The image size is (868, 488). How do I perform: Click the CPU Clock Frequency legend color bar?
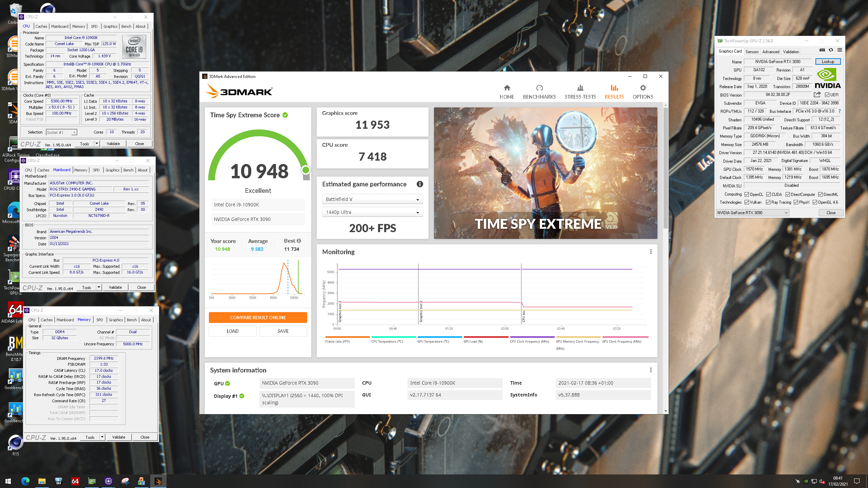pyautogui.click(x=532, y=337)
